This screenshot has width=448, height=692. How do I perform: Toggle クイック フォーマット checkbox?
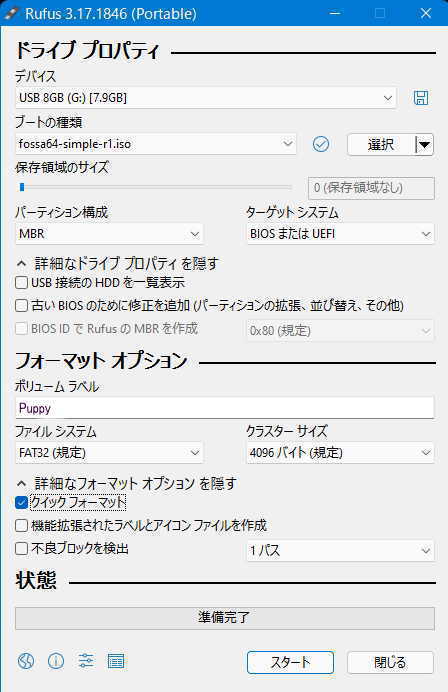point(21,502)
